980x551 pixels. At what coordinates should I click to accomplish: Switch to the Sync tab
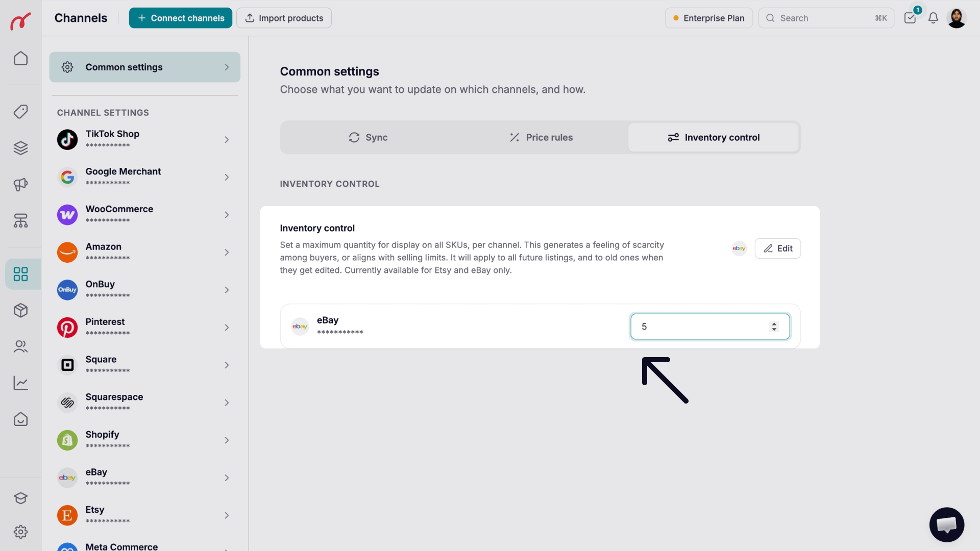(368, 137)
